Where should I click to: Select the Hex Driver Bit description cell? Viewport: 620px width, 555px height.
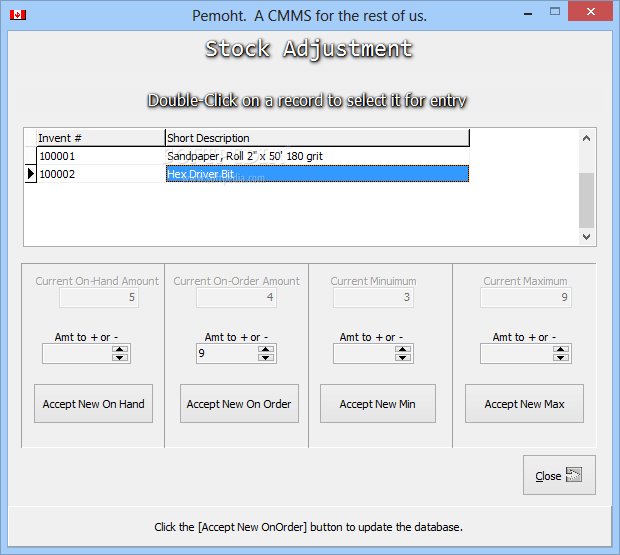317,174
